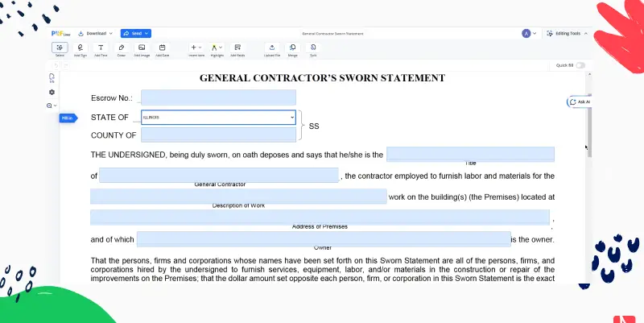The width and height of the screenshot is (644, 323).
Task: Click the Address of Premises field
Action: coord(320,217)
